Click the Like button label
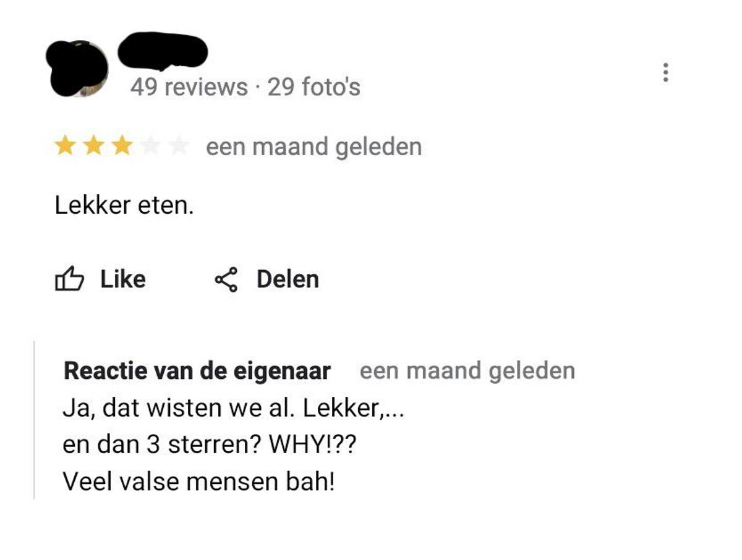 click(x=123, y=279)
